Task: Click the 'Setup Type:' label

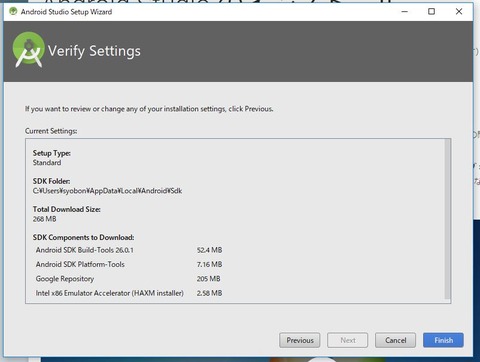Action: 52,153
